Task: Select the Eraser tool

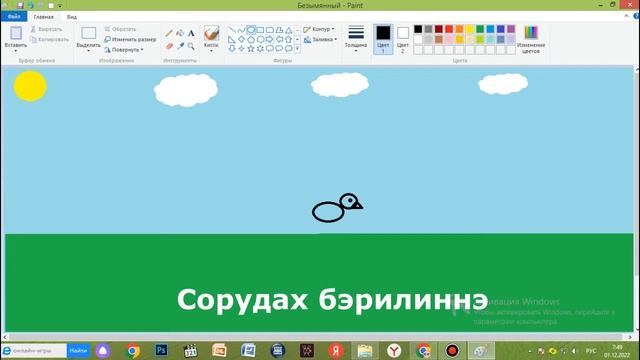Action: click(x=169, y=46)
